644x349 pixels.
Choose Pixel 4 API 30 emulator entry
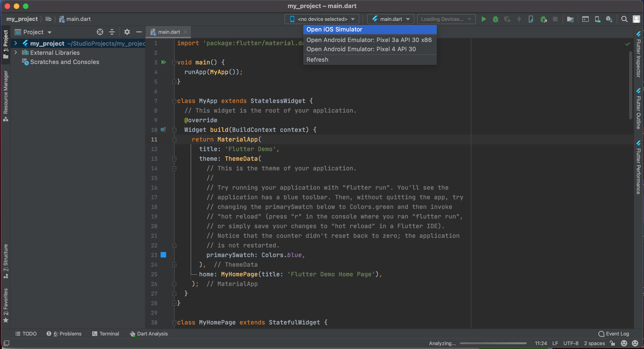coord(361,49)
